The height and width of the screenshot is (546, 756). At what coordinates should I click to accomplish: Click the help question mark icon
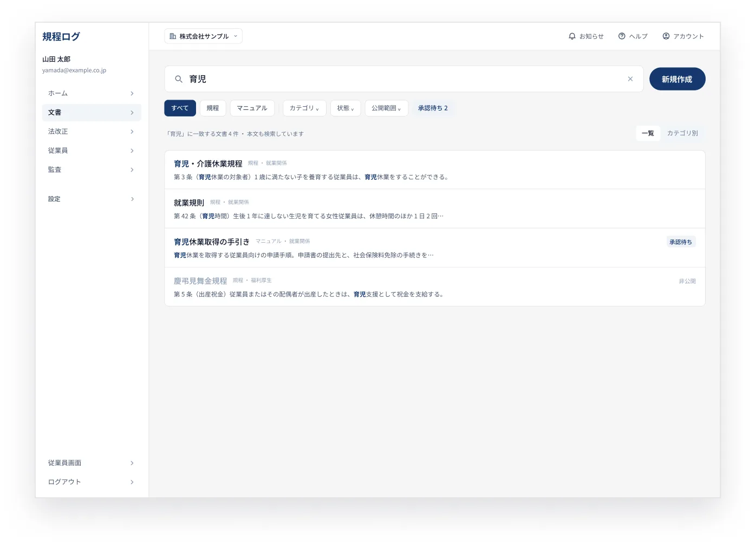tap(622, 36)
